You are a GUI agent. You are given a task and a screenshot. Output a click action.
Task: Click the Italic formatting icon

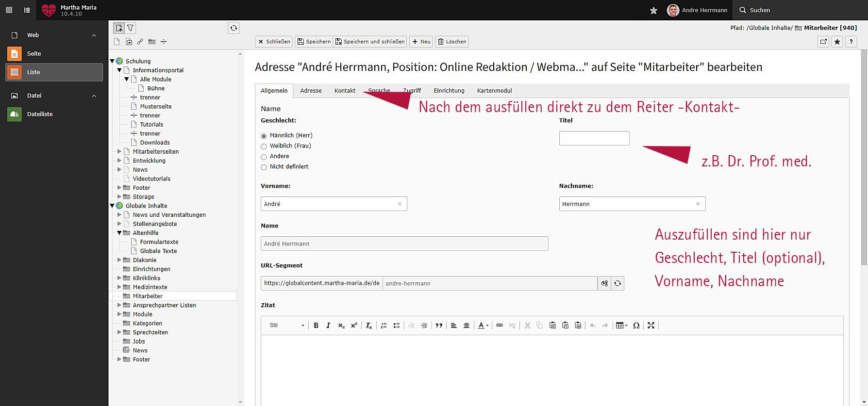328,325
